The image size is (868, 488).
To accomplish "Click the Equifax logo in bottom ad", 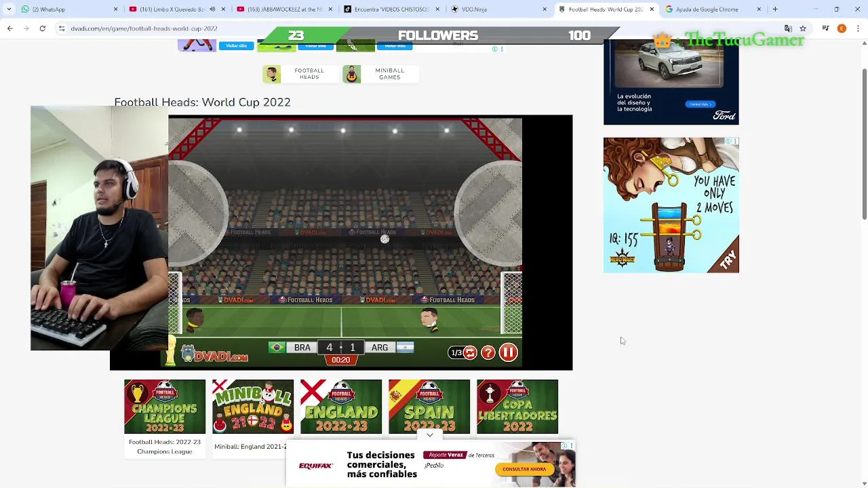I will (x=316, y=466).
